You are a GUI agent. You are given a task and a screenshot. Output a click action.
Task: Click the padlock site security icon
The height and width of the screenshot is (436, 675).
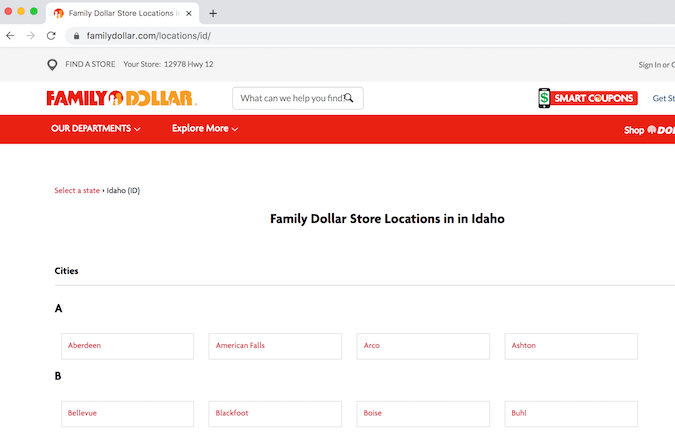click(x=77, y=36)
